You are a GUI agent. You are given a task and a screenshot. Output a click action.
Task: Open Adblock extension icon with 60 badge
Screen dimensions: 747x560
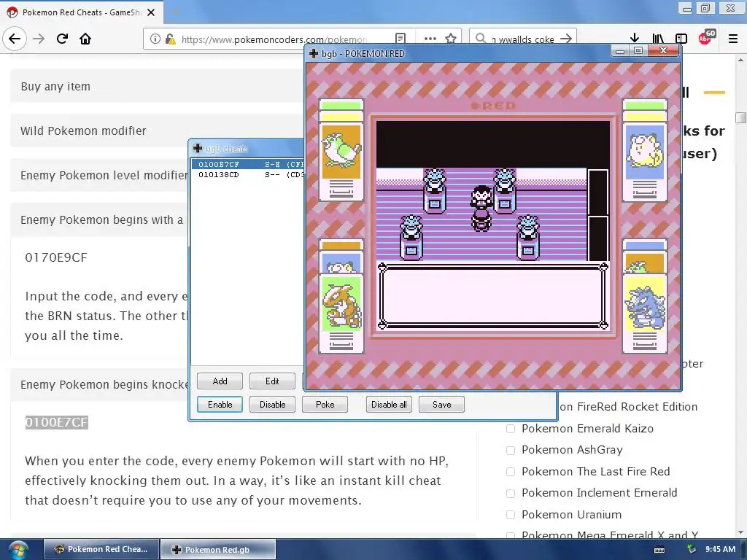[x=706, y=38]
